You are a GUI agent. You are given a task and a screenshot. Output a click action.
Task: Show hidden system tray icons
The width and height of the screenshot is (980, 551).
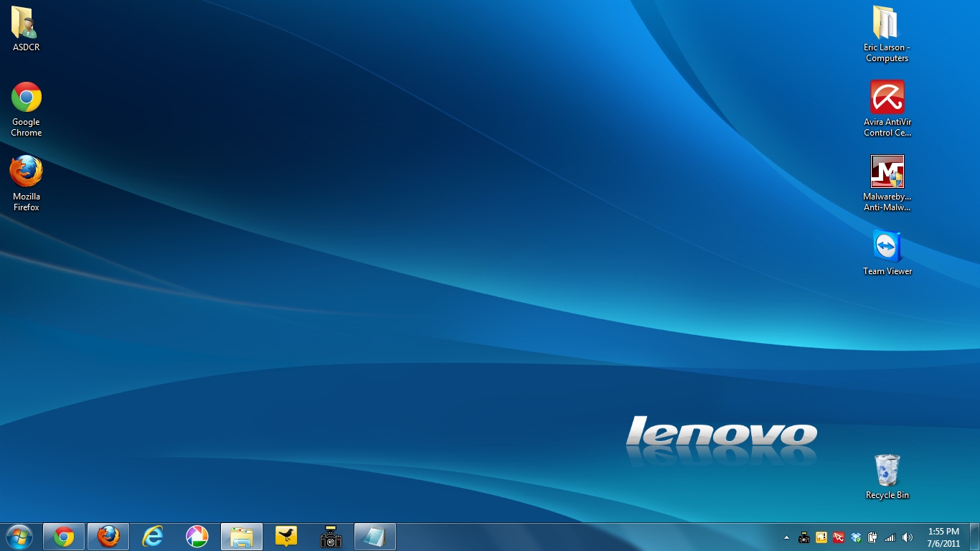[786, 537]
